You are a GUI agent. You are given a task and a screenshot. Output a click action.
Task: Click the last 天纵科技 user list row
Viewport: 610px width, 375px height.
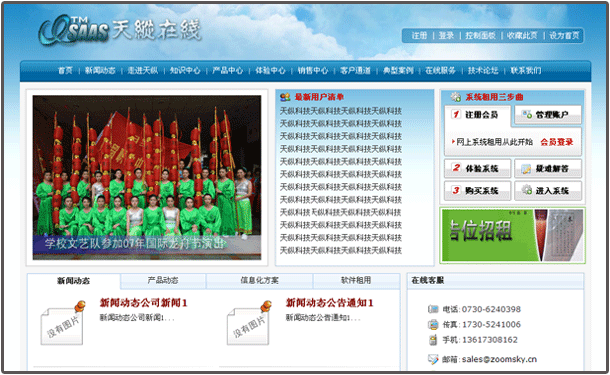(x=341, y=250)
